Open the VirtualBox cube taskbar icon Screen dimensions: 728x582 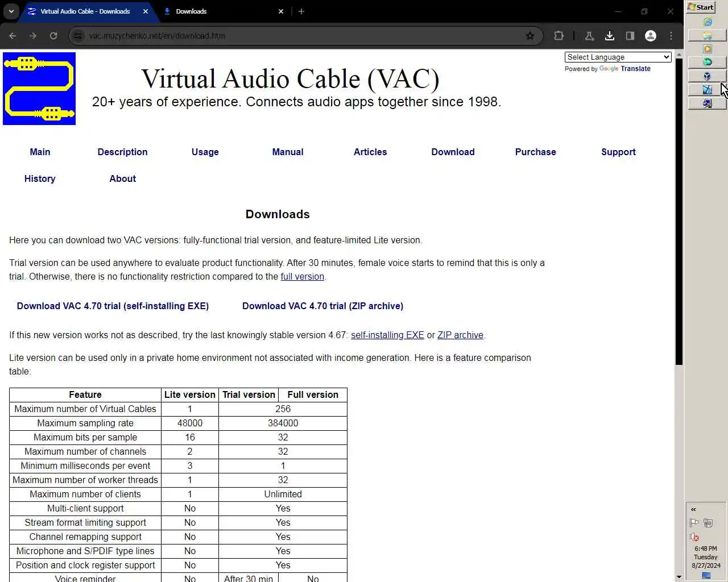pos(707,76)
